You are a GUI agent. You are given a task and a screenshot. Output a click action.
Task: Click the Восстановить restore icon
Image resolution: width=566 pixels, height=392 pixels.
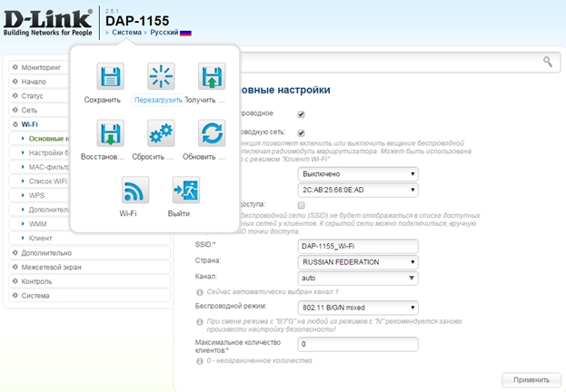coord(109,133)
